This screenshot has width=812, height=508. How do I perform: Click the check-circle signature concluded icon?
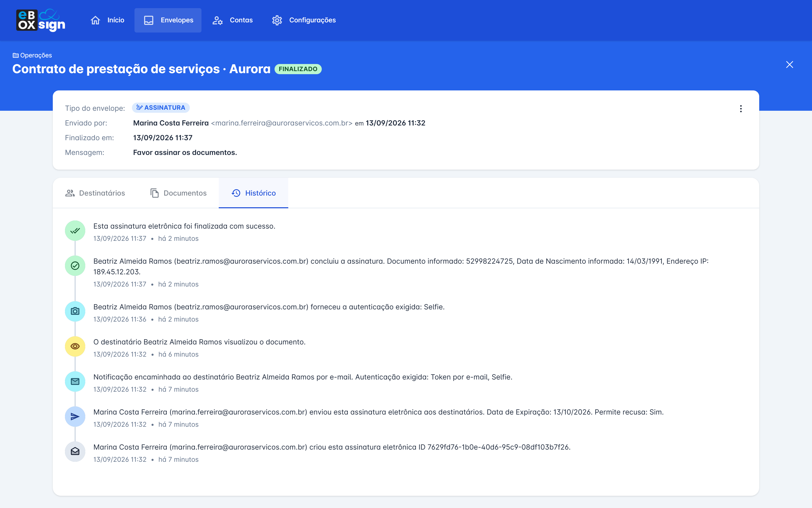click(x=75, y=266)
